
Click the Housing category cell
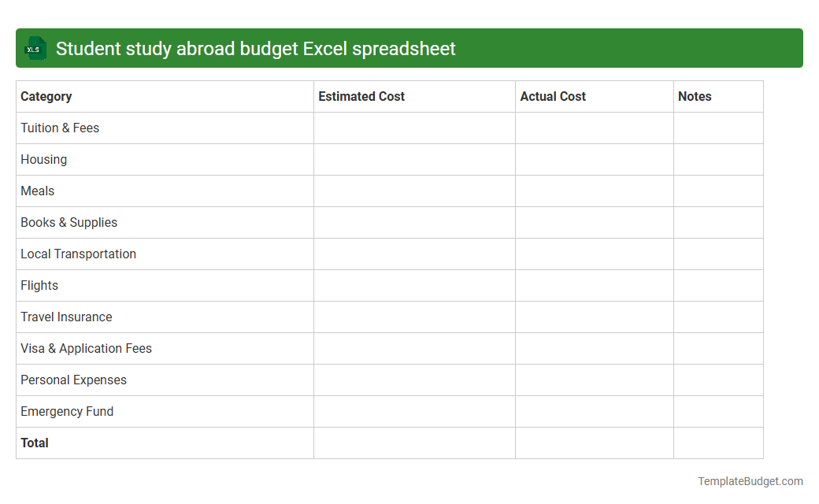tap(43, 159)
